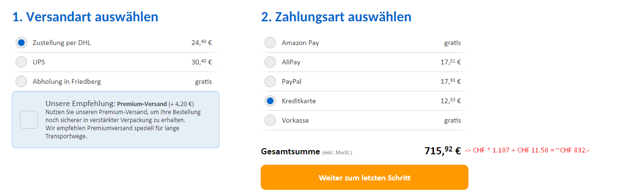Image resolution: width=644 pixels, height=196 pixels.
Task: Select Abholung in Friedberg radio button
Action: point(21,81)
